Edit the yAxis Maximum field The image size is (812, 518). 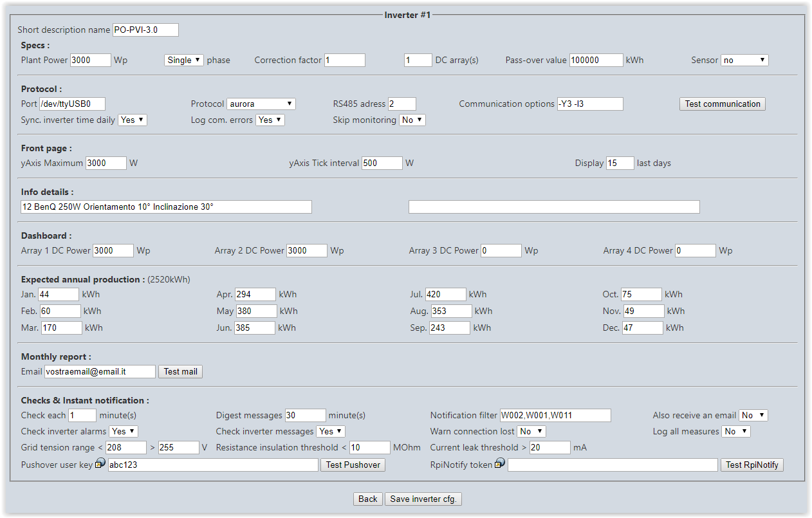[106, 163]
